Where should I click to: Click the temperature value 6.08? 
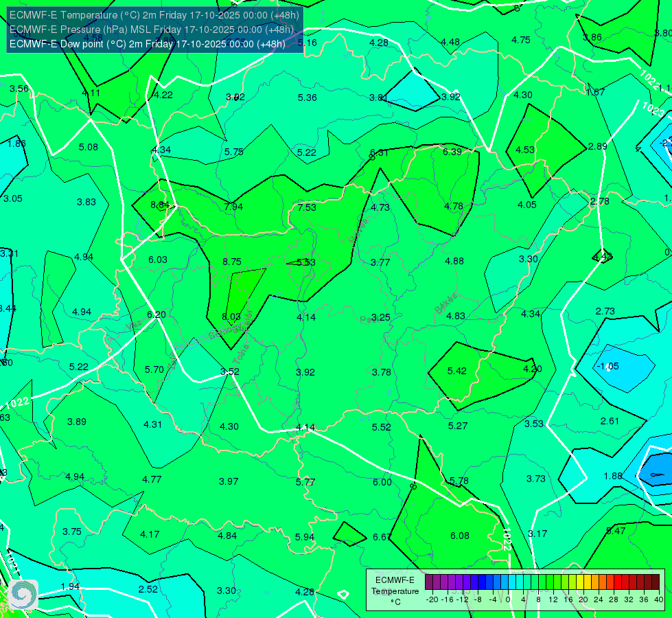pyautogui.click(x=460, y=536)
